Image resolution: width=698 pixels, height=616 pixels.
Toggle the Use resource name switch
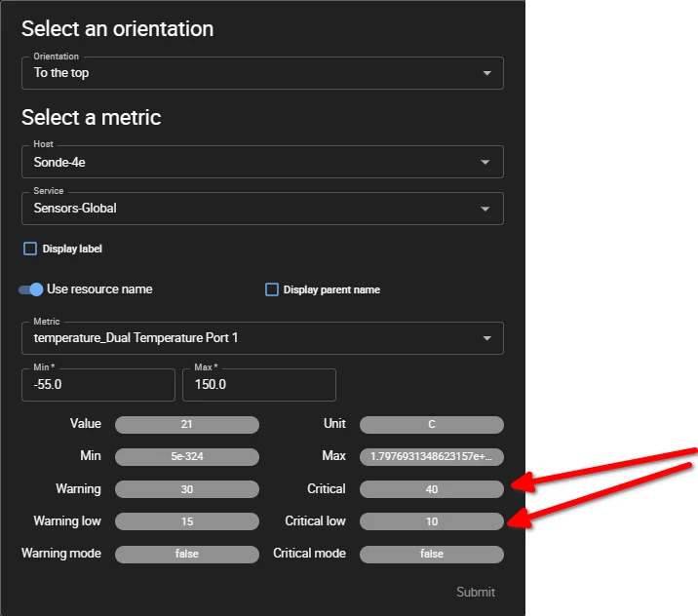(x=31, y=289)
